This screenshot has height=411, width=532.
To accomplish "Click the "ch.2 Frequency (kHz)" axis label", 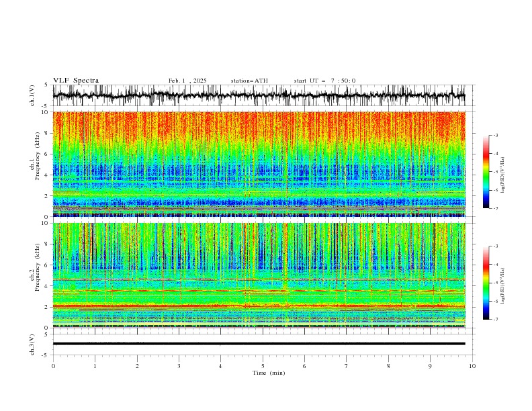I will click(x=36, y=267).
